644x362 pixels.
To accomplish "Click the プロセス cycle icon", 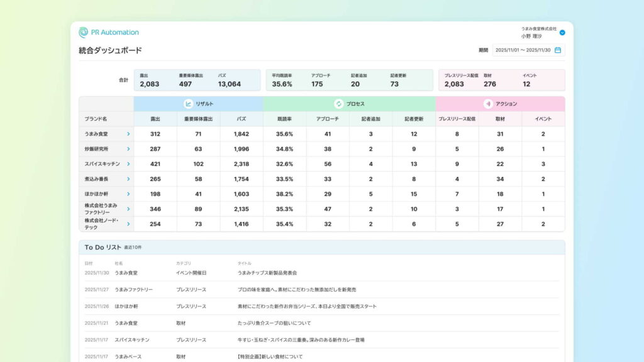I will point(338,104).
